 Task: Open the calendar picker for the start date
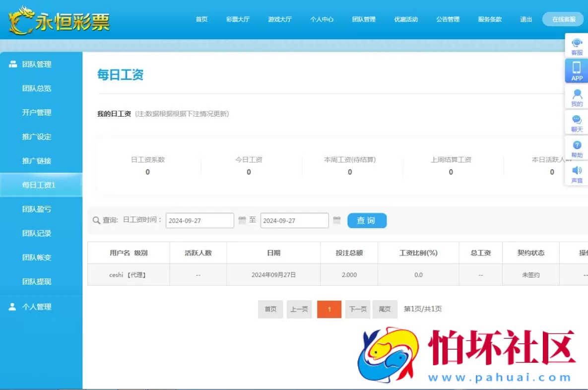(242, 220)
